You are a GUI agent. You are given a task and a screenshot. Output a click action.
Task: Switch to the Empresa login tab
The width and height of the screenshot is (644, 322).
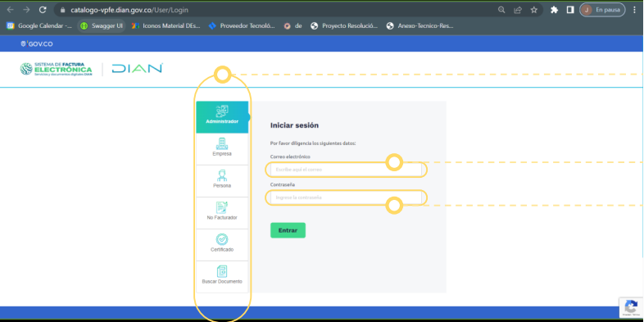point(222,149)
